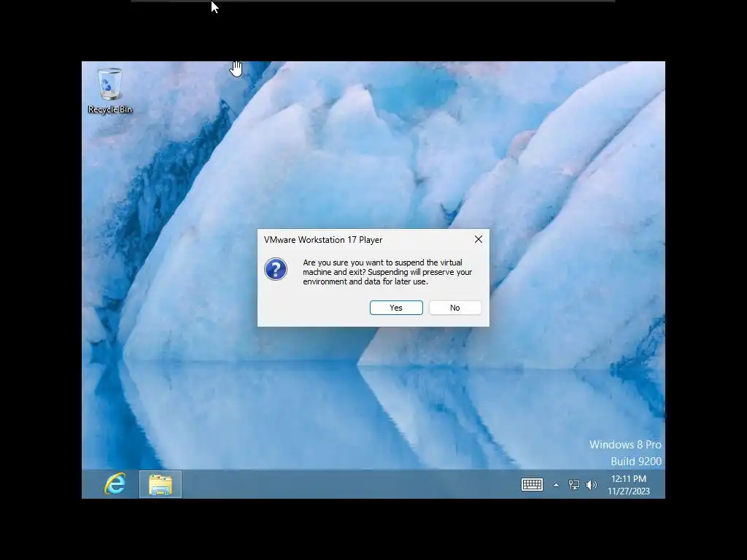The image size is (747, 560).
Task: Open the network status tray icon
Action: point(574,485)
